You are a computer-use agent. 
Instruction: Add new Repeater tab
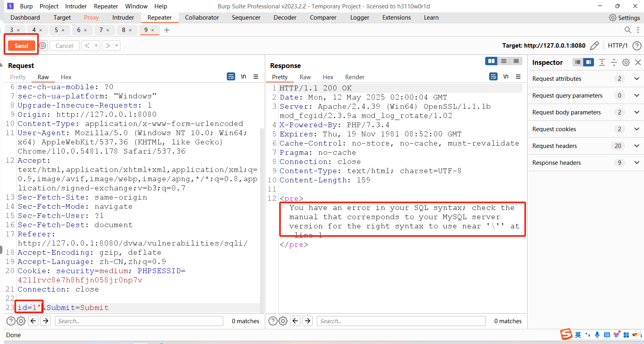click(x=167, y=30)
